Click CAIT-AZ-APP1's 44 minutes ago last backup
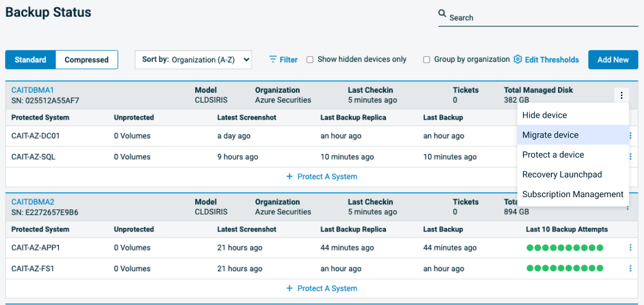The width and height of the screenshot is (644, 305). point(450,248)
